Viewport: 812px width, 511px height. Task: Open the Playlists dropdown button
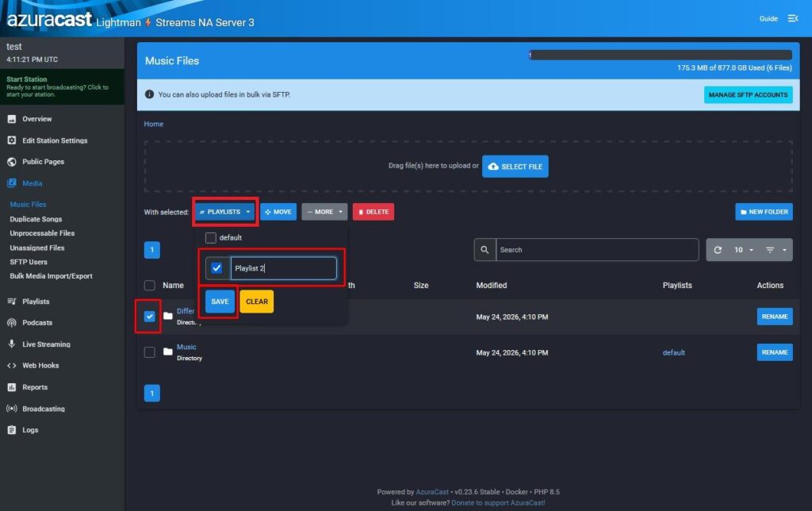(225, 211)
